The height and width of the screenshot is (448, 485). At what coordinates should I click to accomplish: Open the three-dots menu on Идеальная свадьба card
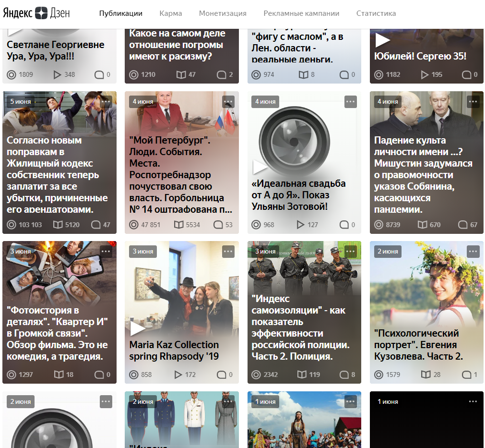click(x=351, y=101)
